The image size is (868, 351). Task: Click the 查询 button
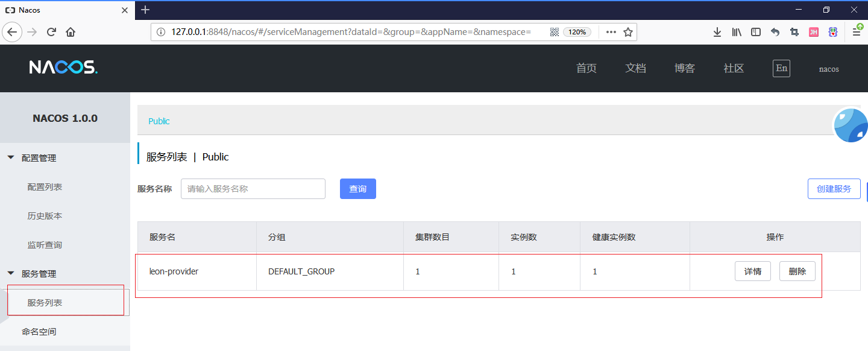point(358,189)
